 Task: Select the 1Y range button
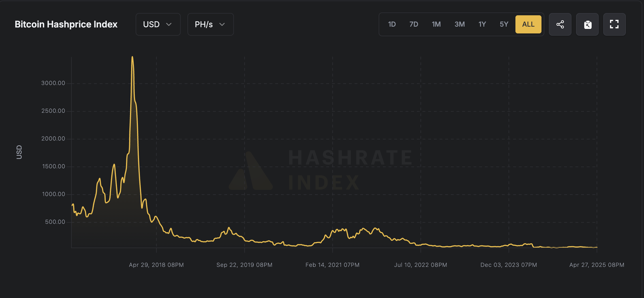coord(482,24)
